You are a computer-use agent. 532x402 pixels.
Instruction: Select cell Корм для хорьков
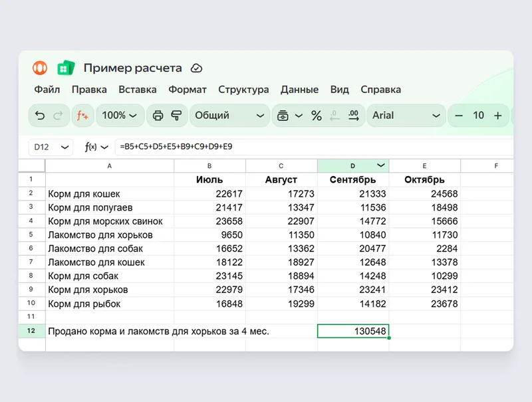pyautogui.click(x=110, y=290)
